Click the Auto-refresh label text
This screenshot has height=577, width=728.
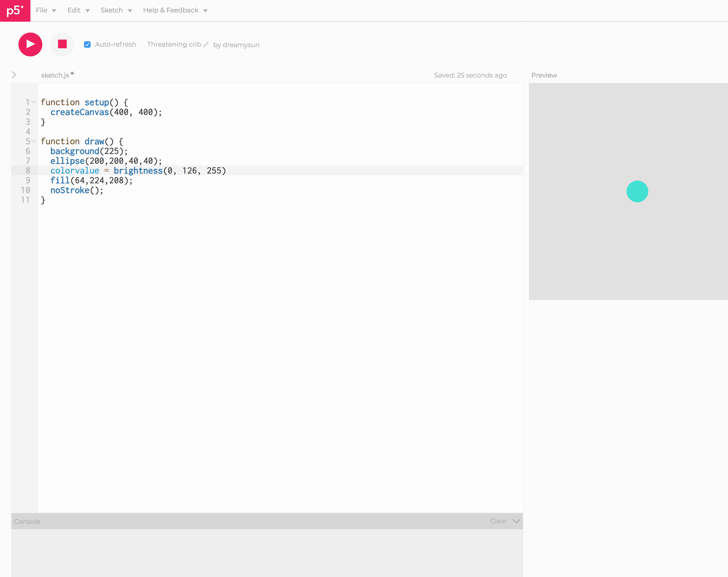coord(115,45)
